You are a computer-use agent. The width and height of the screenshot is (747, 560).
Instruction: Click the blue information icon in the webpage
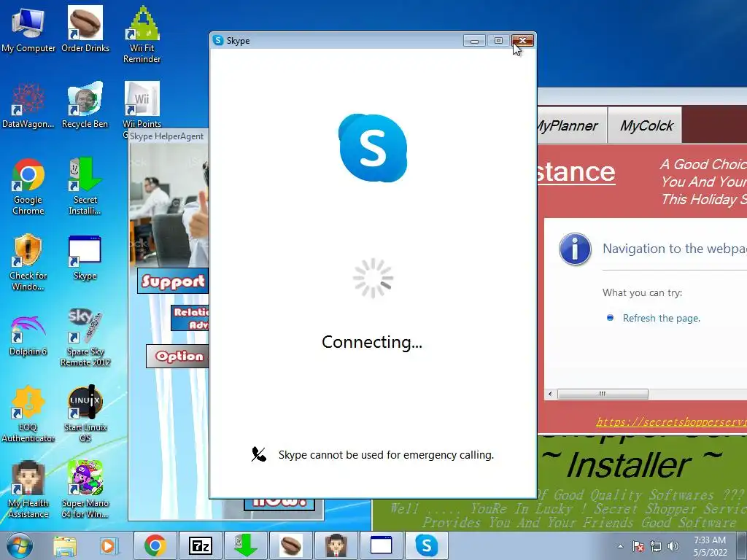(575, 249)
